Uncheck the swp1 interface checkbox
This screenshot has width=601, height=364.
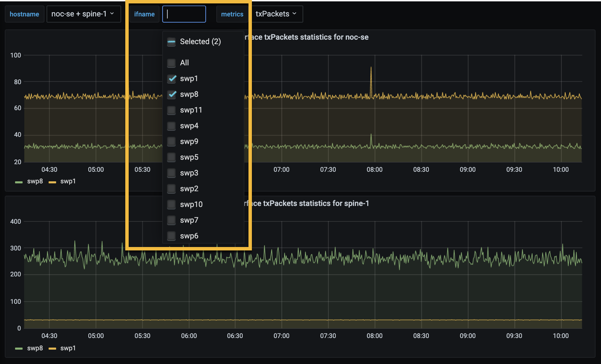click(x=172, y=79)
